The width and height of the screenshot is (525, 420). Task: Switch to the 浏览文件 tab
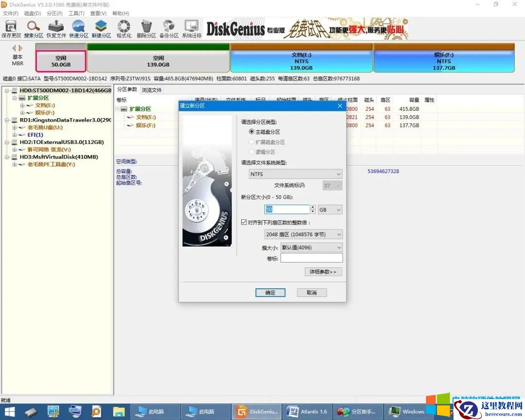[152, 90]
